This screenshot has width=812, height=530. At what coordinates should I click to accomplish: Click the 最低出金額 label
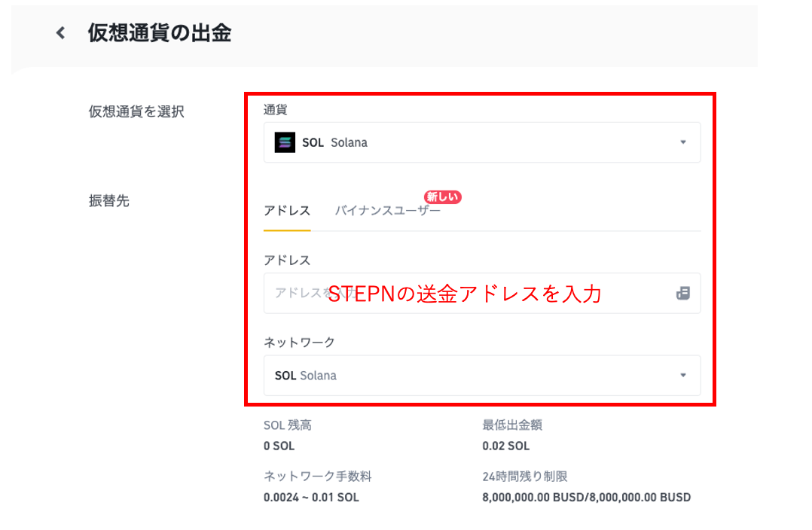pyautogui.click(x=512, y=425)
